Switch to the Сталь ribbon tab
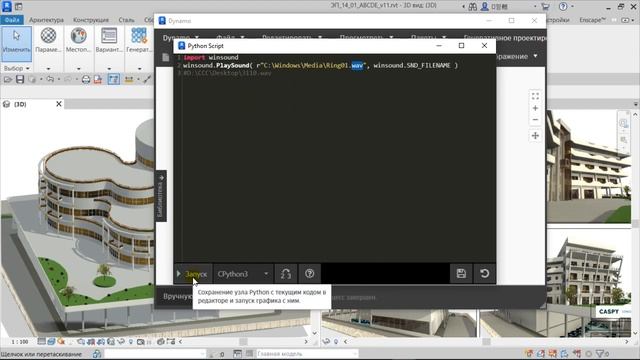640x360 pixels. [x=126, y=20]
